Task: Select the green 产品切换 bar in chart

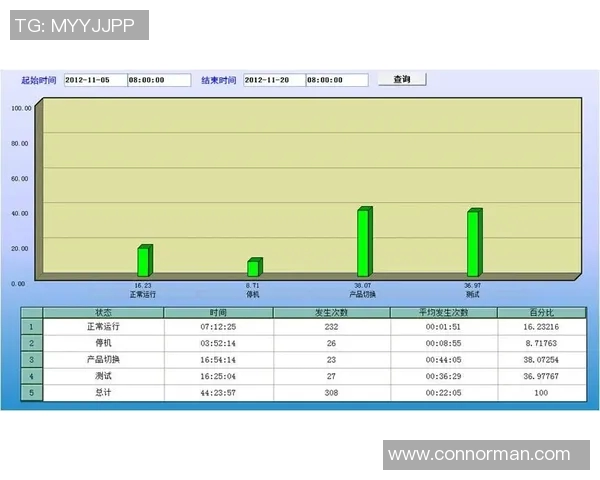Action: (364, 242)
